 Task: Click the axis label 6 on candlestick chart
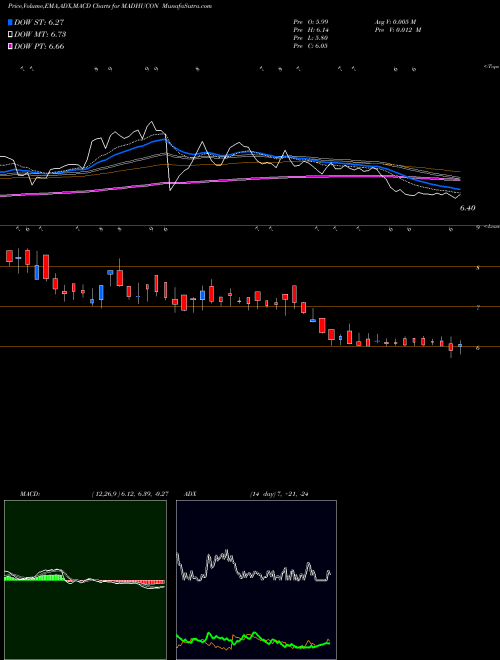tap(478, 348)
